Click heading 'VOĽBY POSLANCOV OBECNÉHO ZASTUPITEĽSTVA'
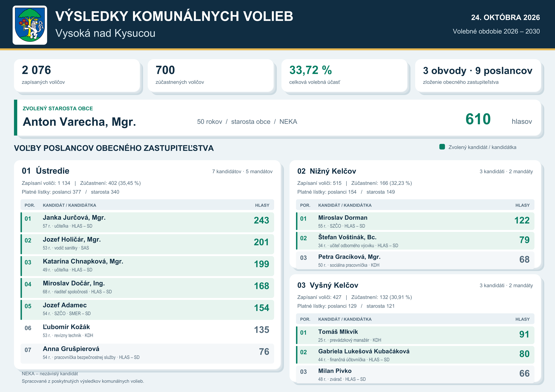This screenshot has width=555, height=392. (114, 148)
